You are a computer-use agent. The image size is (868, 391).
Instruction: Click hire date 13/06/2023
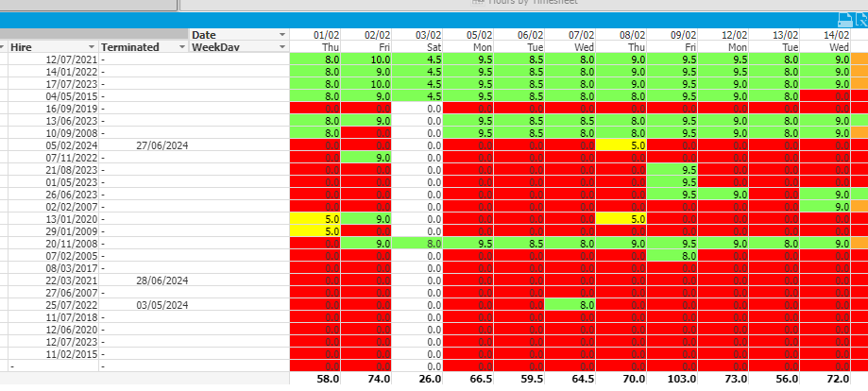click(x=72, y=121)
